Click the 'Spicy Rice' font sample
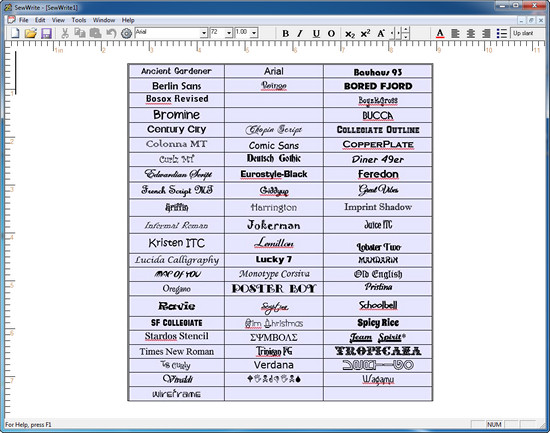Screen dimensions: 550x433 tap(378, 323)
